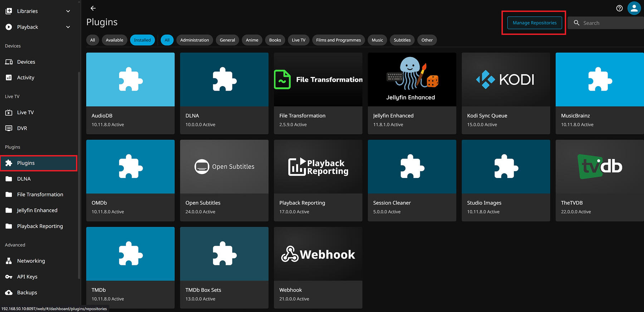The width and height of the screenshot is (644, 312).
Task: Click the Devices sidebar icon
Action: (9, 62)
